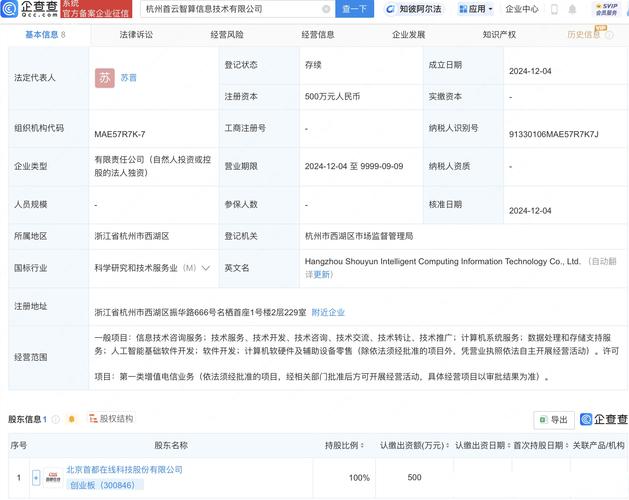Select the 存续 registration status value
Viewport: 629px width, 500px height.
click(313, 65)
